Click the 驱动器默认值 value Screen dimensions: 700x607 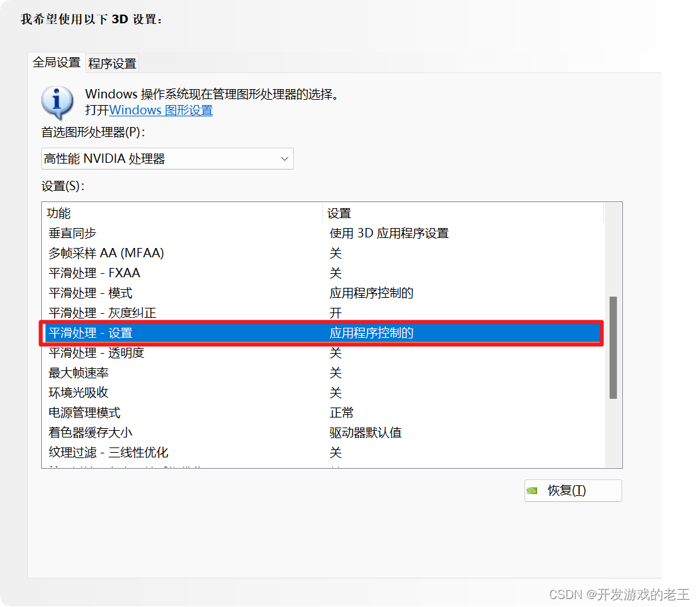click(366, 433)
